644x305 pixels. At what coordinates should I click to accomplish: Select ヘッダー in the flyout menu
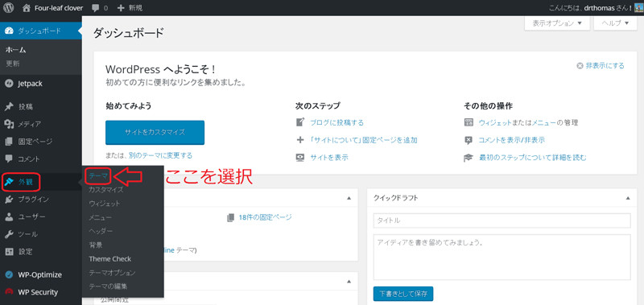pos(101,231)
